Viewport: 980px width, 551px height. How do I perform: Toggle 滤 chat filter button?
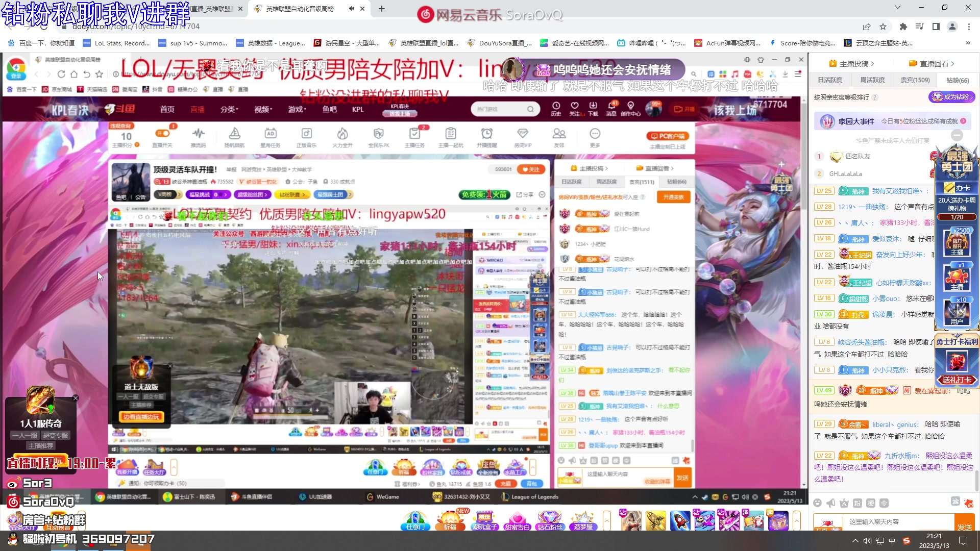(x=955, y=502)
